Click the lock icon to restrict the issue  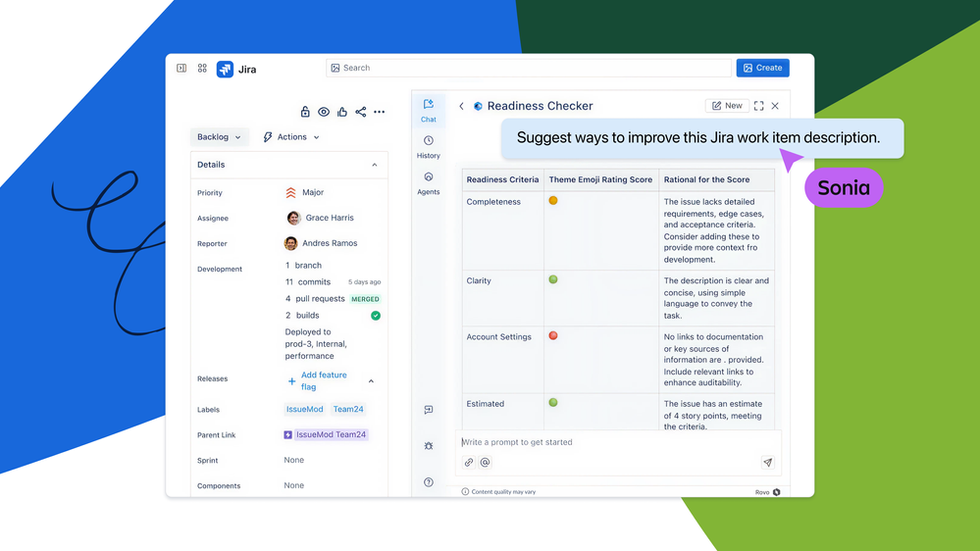(305, 112)
